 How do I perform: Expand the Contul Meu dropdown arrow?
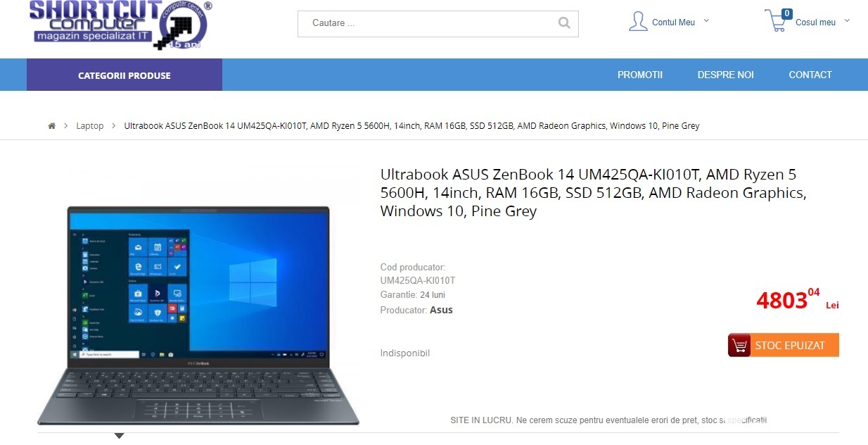click(x=706, y=21)
